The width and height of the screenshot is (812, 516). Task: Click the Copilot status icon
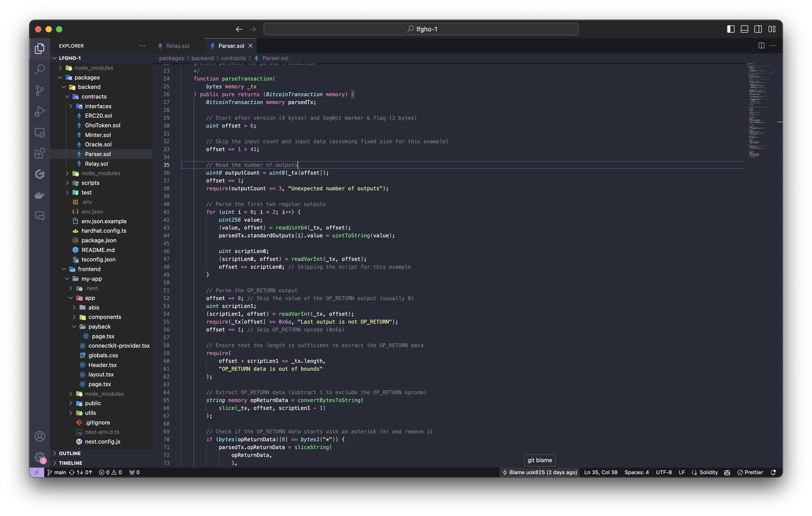(727, 472)
